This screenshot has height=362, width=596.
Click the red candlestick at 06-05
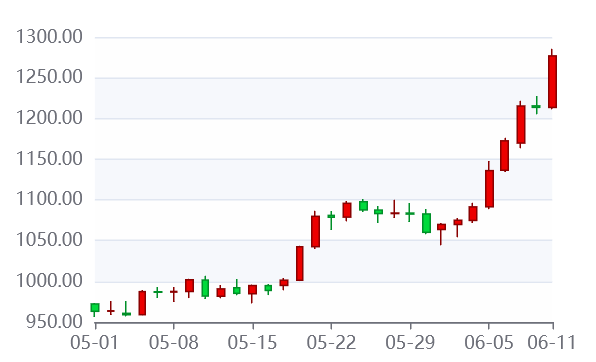click(489, 188)
